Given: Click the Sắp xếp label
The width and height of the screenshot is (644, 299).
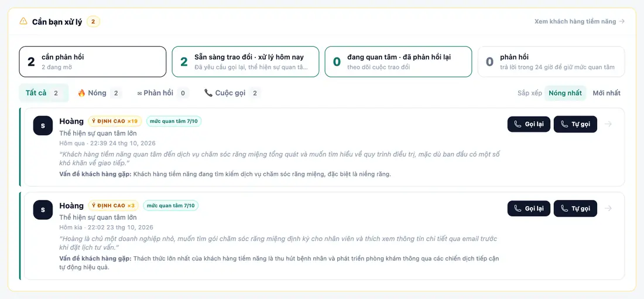Looking at the screenshot, I should tap(530, 93).
